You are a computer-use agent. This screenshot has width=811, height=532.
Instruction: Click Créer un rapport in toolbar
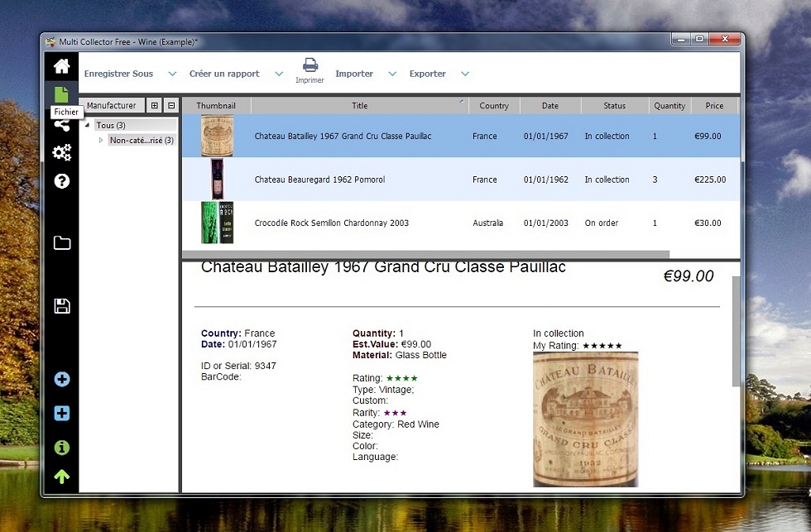pyautogui.click(x=224, y=74)
